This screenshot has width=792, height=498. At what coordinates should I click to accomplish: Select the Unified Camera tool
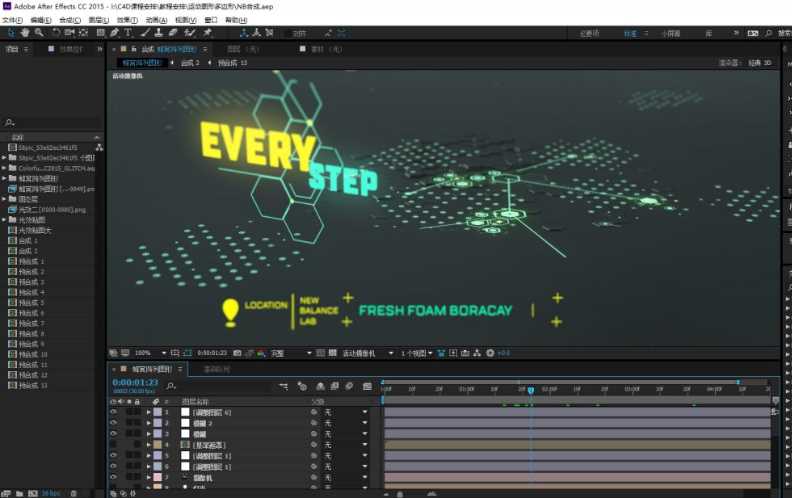pos(70,33)
